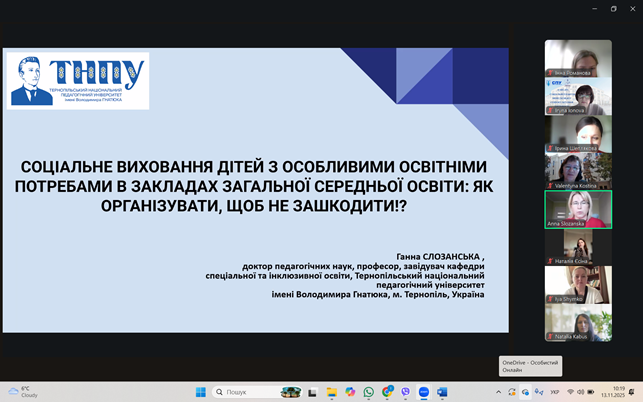The width and height of the screenshot is (643, 402).
Task: Open the Windows Start menu
Action: point(200,392)
